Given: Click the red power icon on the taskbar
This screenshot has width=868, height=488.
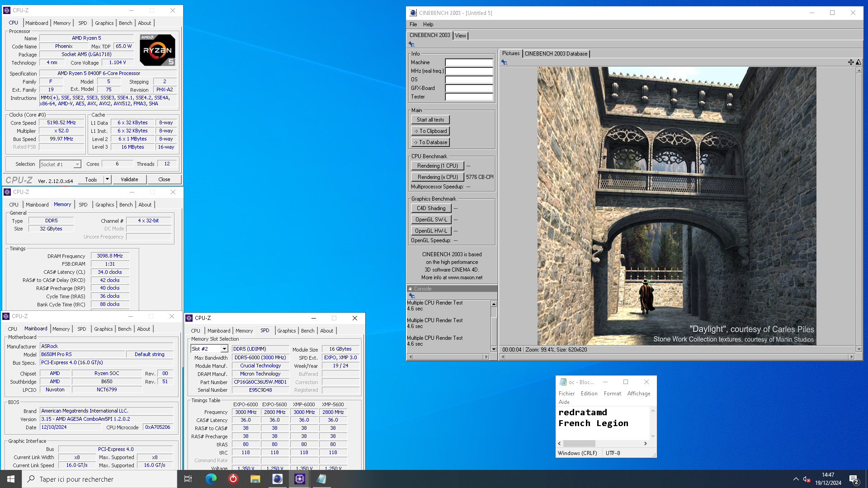Looking at the screenshot, I should point(233,479).
